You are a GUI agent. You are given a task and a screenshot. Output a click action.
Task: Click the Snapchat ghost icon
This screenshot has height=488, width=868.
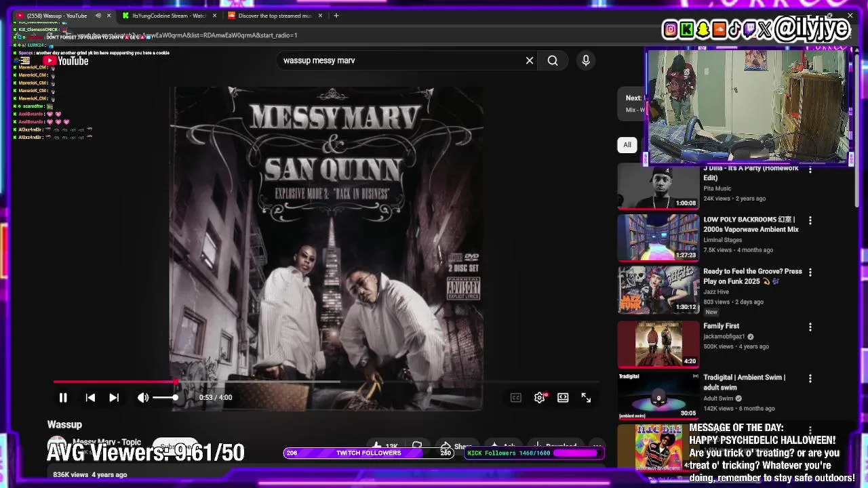tap(703, 29)
